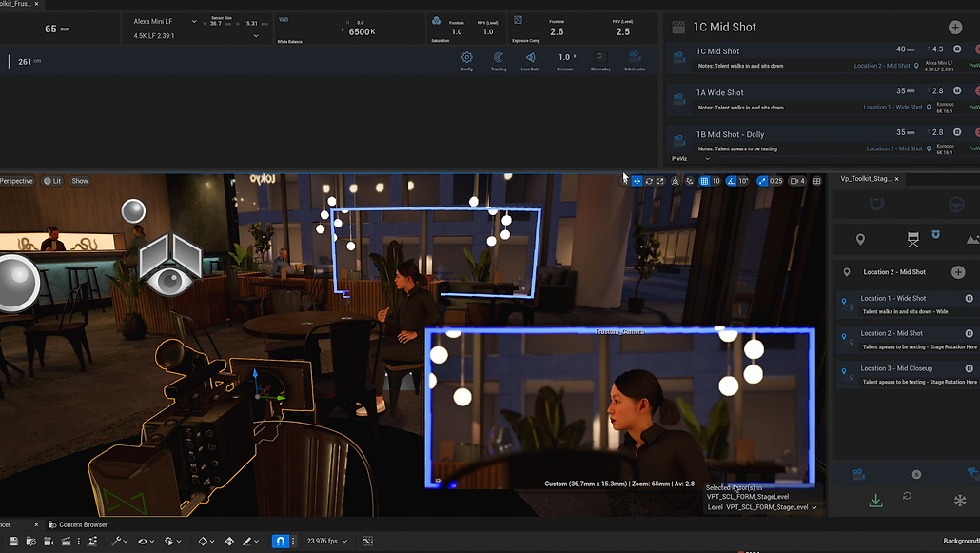This screenshot has width=980, height=553.
Task: Select the landscape mountains tab icon
Action: [972, 239]
